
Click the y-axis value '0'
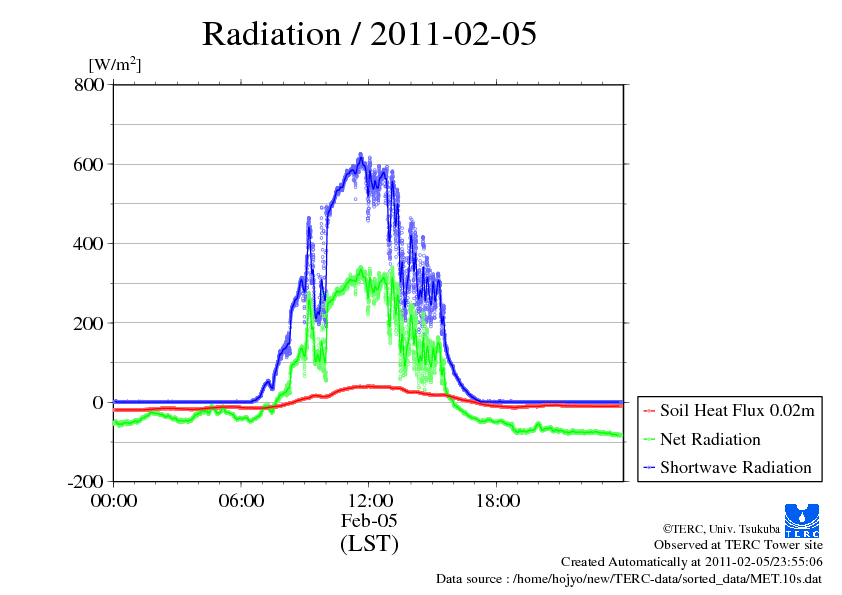click(x=98, y=402)
